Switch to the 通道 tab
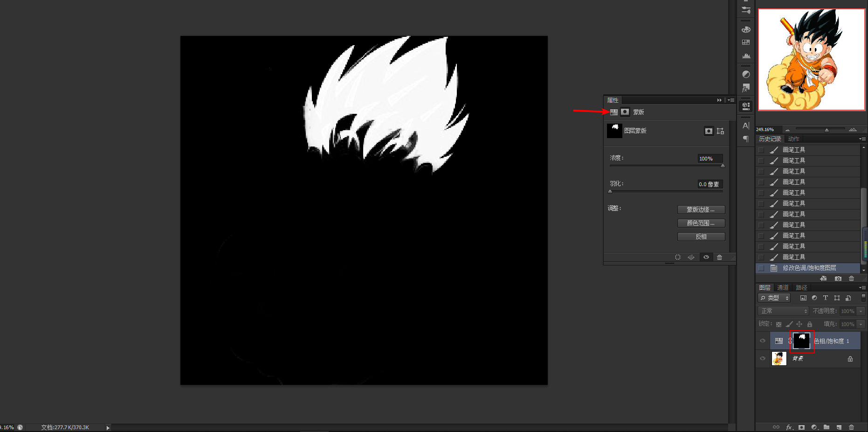Image resolution: width=868 pixels, height=432 pixels. point(783,288)
